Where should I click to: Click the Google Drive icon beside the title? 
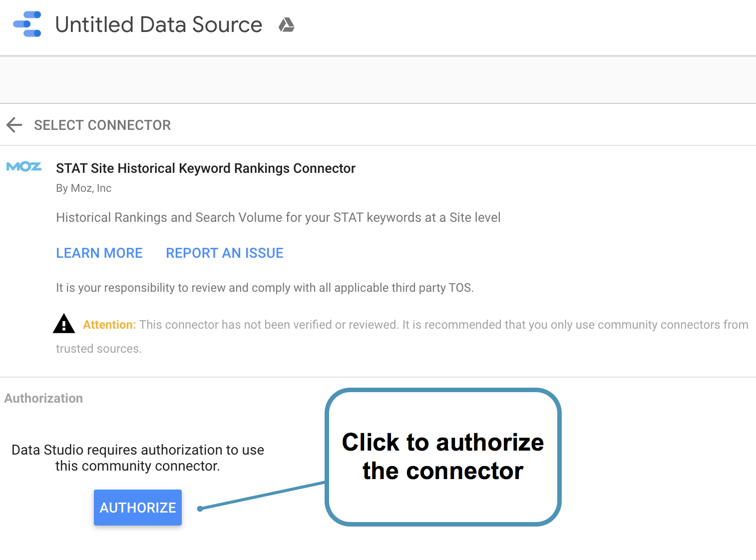287,24
